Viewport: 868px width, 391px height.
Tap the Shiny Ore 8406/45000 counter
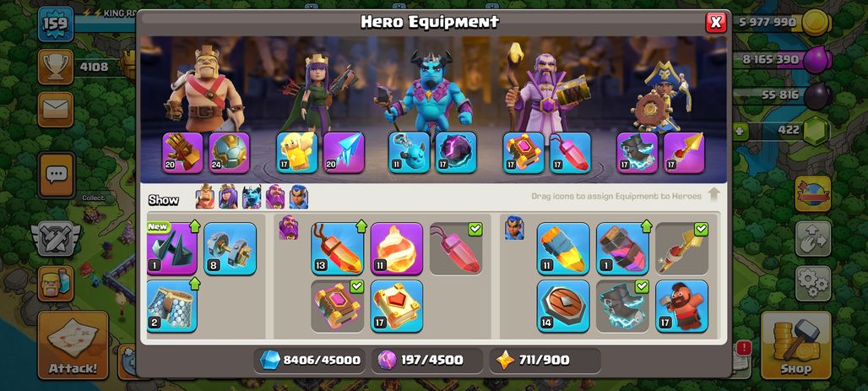(312, 360)
